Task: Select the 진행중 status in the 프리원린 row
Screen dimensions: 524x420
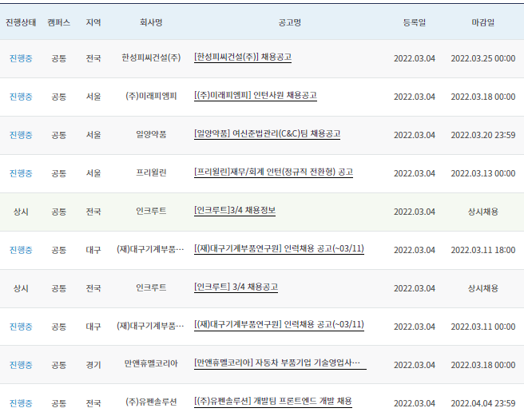Action: click(x=21, y=173)
